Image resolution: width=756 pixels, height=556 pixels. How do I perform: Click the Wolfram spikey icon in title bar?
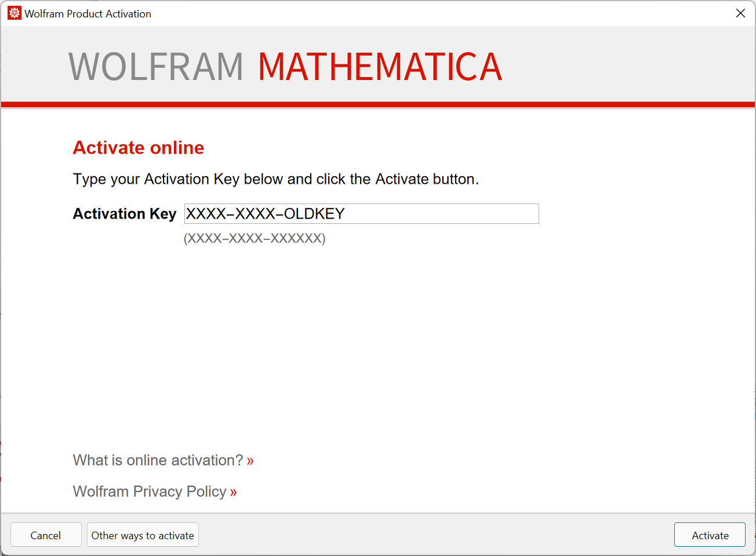13,12
